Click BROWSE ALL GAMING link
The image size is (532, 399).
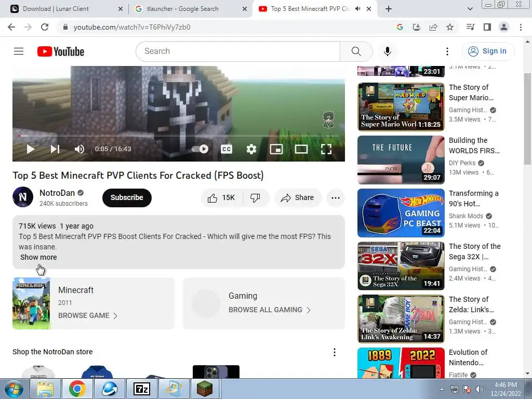coord(270,310)
